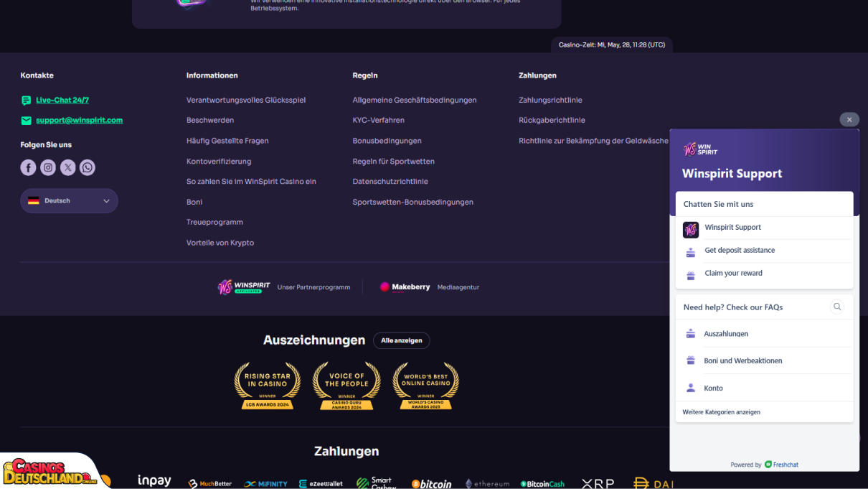Screen dimensions: 868x489
Task: Open the Zahlungsrichtlinie link
Action: click(550, 101)
